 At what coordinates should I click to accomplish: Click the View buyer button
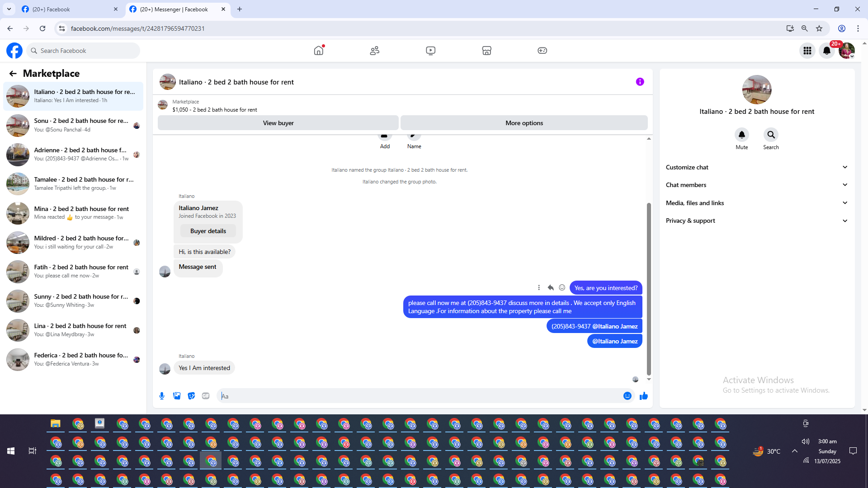click(x=278, y=123)
